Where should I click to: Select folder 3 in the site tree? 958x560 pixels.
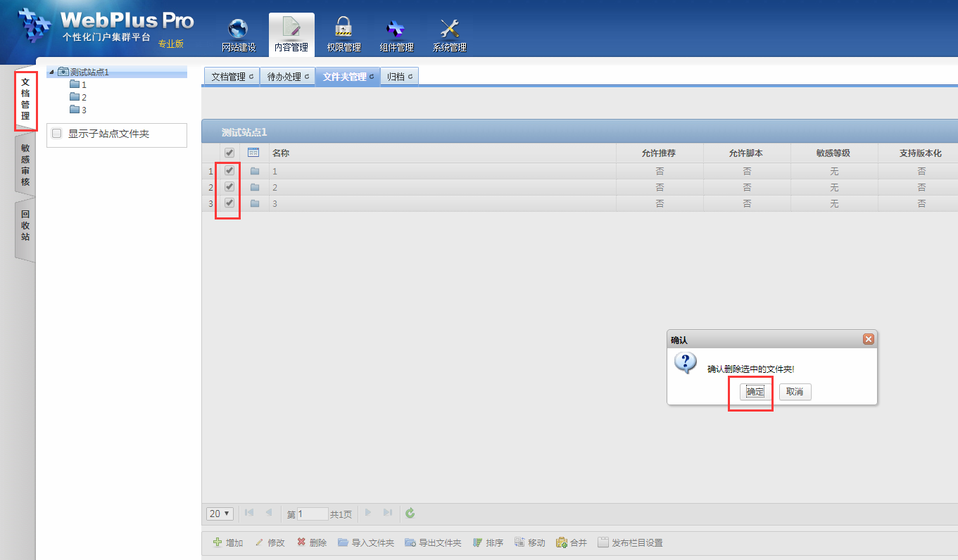[84, 110]
